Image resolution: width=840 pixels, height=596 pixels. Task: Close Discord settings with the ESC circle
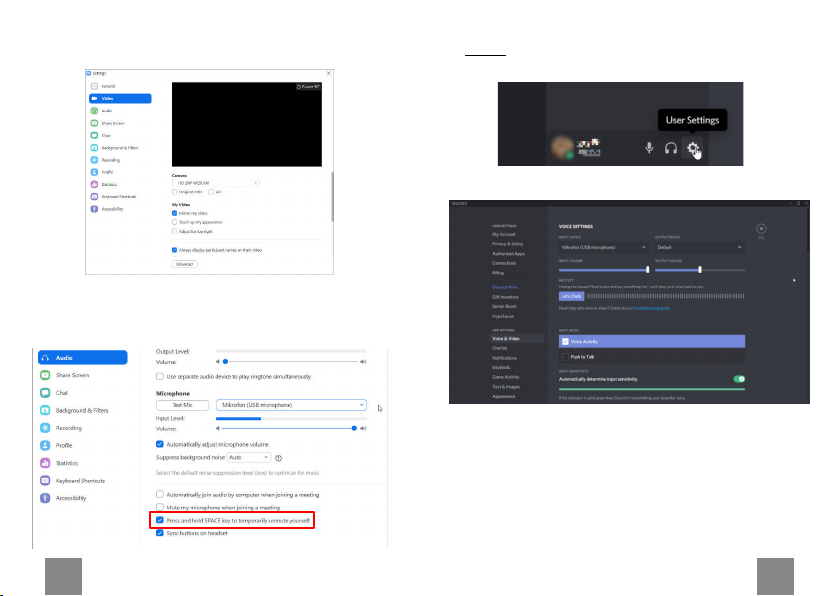pos(761,229)
